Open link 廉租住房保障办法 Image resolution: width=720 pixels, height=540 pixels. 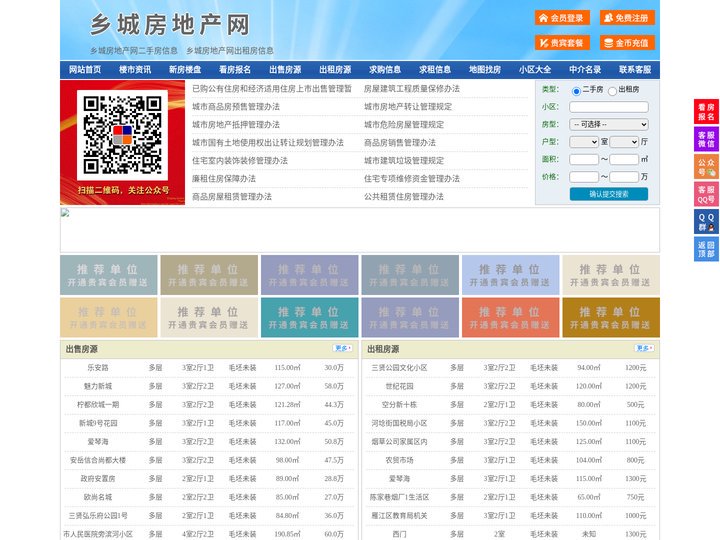coord(224,179)
